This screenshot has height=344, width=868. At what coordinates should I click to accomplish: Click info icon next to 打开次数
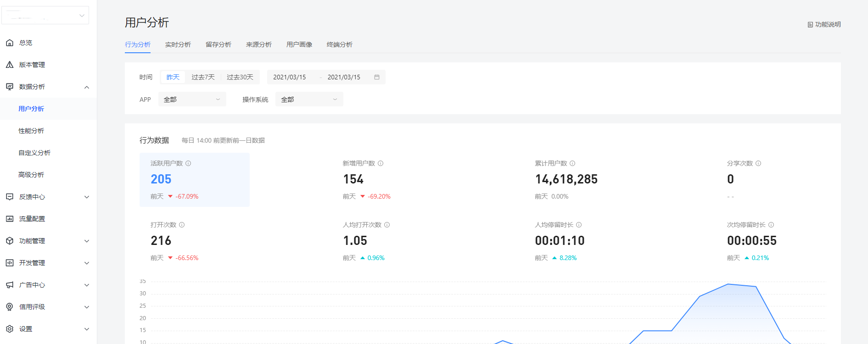coord(182,225)
